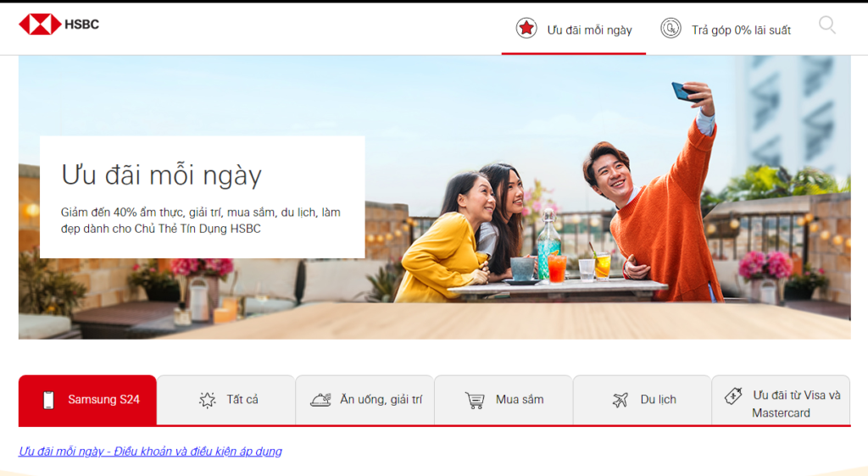Click the selfie banner photo

593,212
